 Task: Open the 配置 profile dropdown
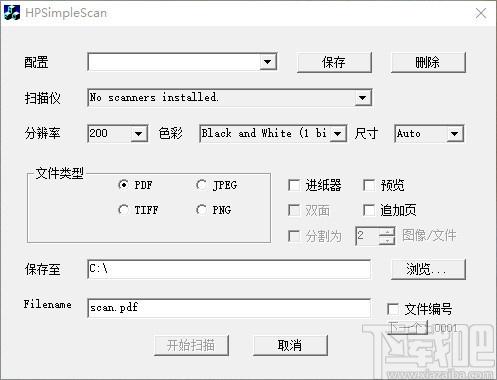tap(267, 62)
